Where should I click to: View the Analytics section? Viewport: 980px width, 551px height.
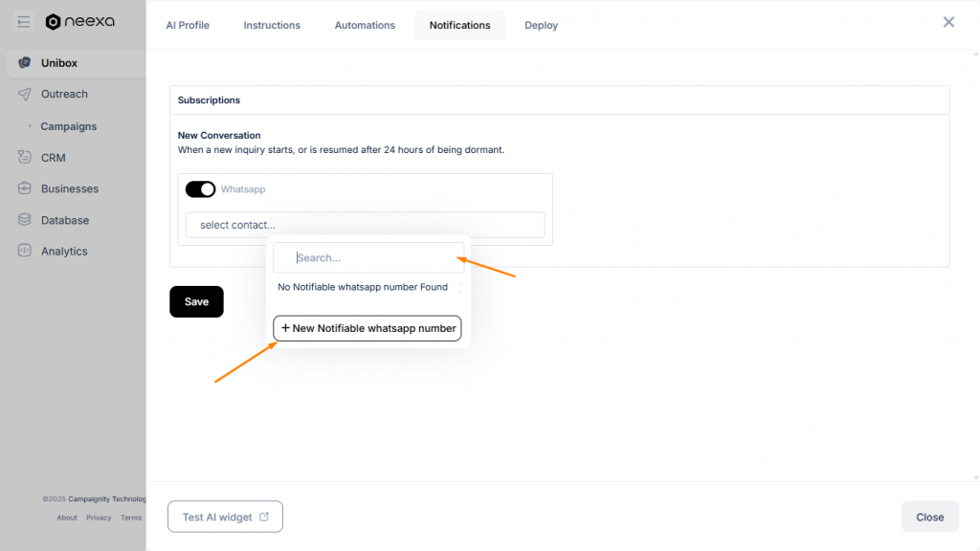point(66,251)
